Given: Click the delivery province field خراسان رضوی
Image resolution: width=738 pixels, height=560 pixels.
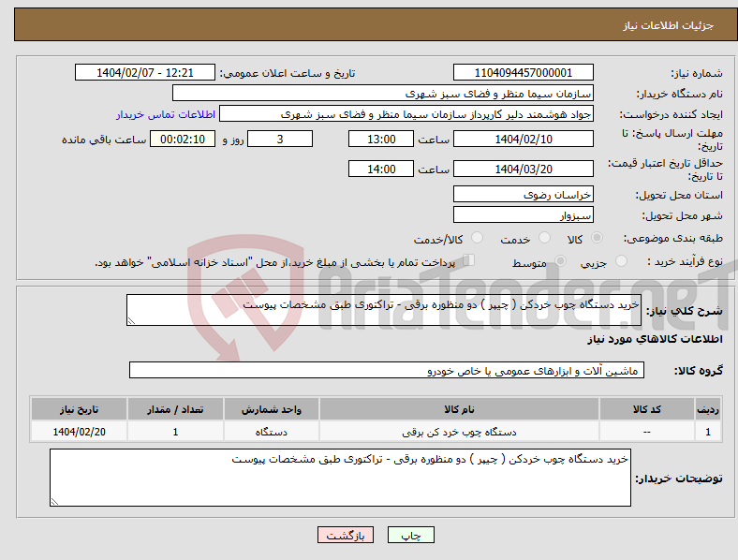Looking at the screenshot, I should click(524, 195).
